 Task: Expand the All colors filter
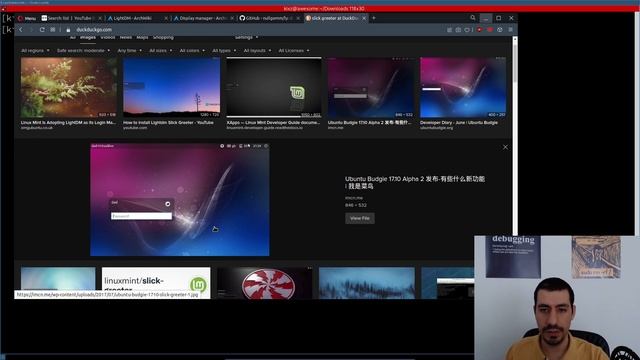pyautogui.click(x=192, y=51)
